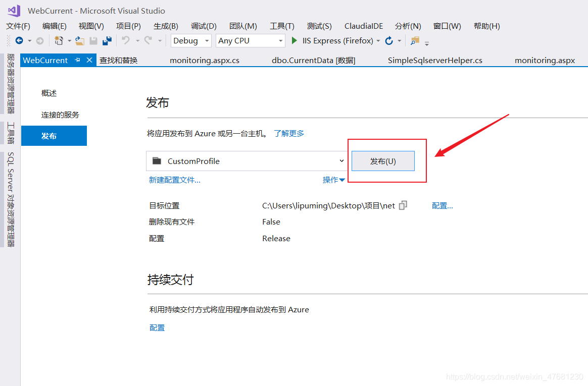Screen dimensions: 588x386
Task: Open the 项目(P) menu
Action: pyautogui.click(x=128, y=26)
